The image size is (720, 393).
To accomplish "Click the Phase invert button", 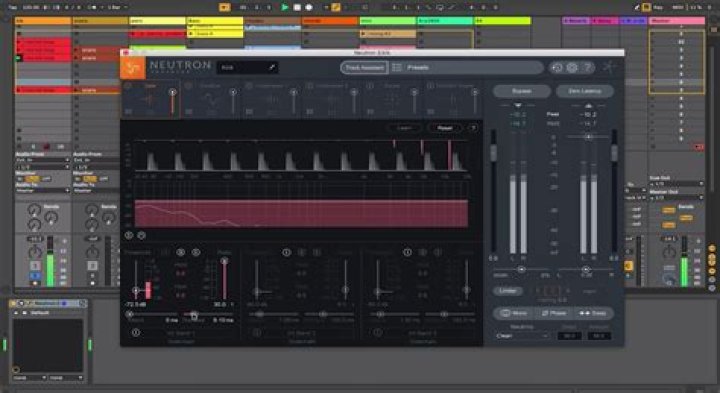I will coord(554,313).
